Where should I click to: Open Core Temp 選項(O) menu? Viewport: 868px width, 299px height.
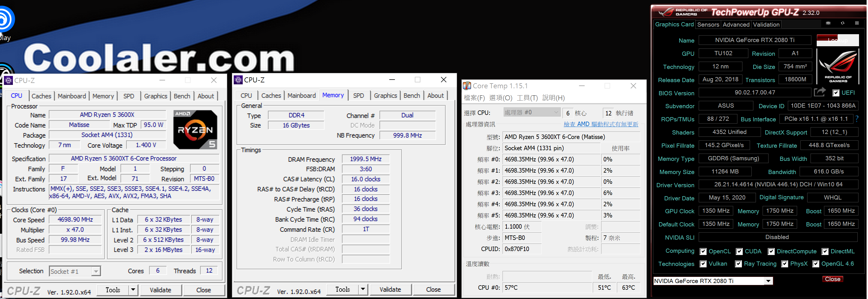(x=500, y=98)
